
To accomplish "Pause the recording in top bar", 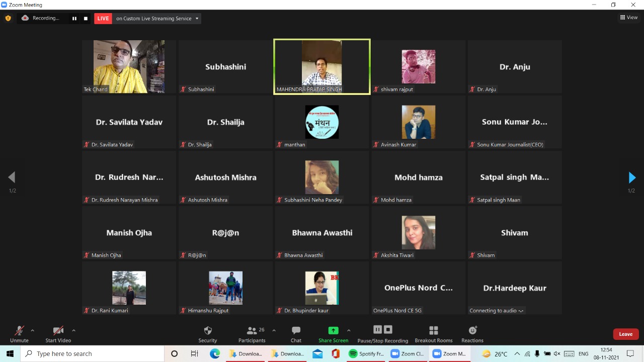I will [x=74, y=19].
